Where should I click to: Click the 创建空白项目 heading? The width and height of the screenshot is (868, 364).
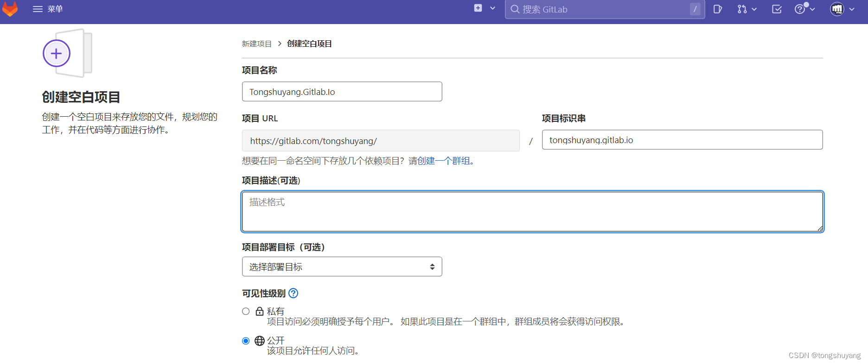[x=81, y=97]
